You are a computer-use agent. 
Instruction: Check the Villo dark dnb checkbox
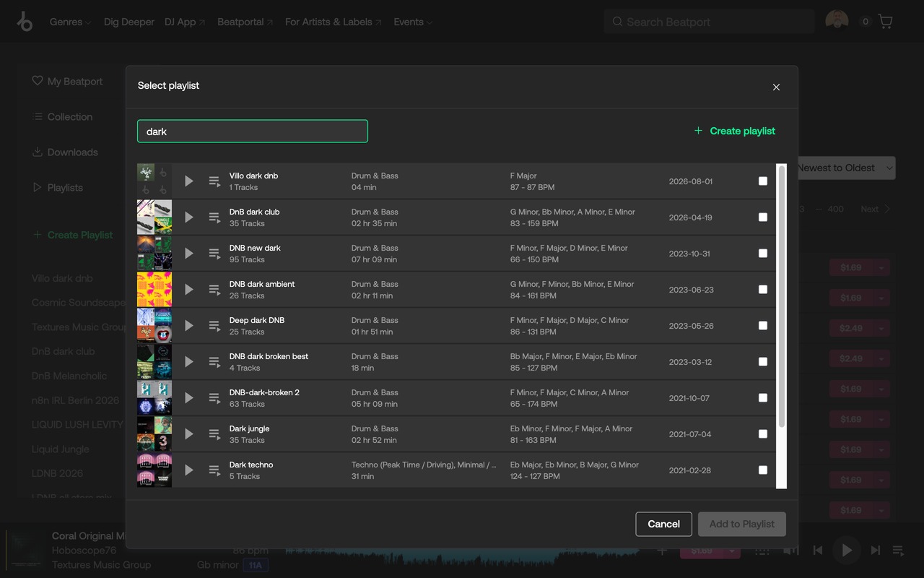763,181
